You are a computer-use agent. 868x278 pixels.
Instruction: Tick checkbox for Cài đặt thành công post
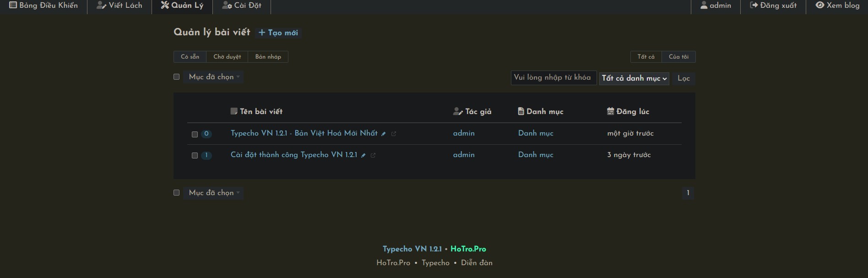click(x=195, y=156)
